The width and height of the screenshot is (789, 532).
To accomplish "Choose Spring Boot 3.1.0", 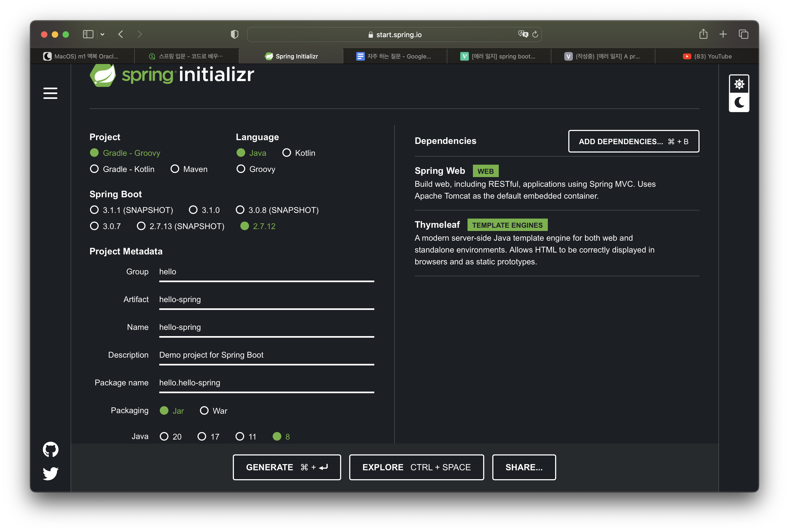I will tap(204, 210).
